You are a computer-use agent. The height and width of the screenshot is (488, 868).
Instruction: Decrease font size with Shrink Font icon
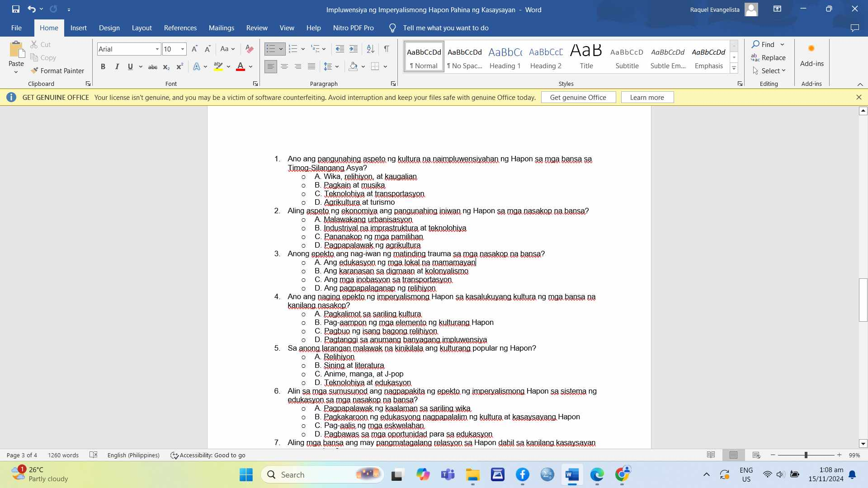pyautogui.click(x=208, y=49)
